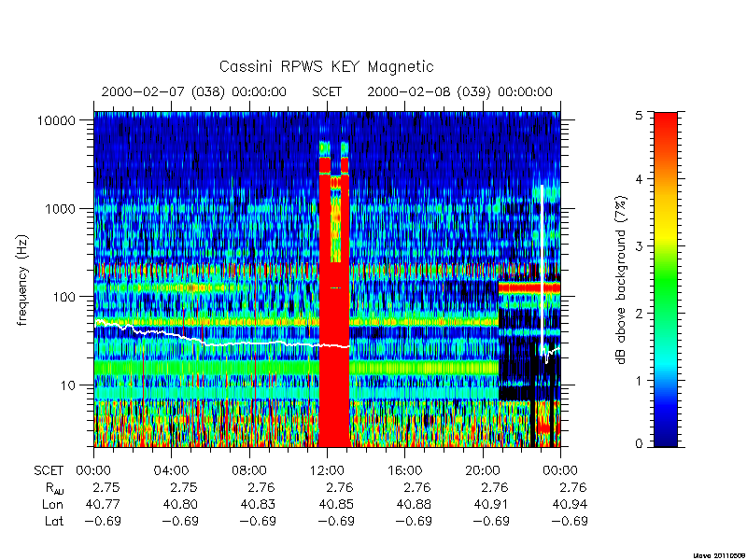Click the "00:00" label above longitude 40.77

pos(93,470)
